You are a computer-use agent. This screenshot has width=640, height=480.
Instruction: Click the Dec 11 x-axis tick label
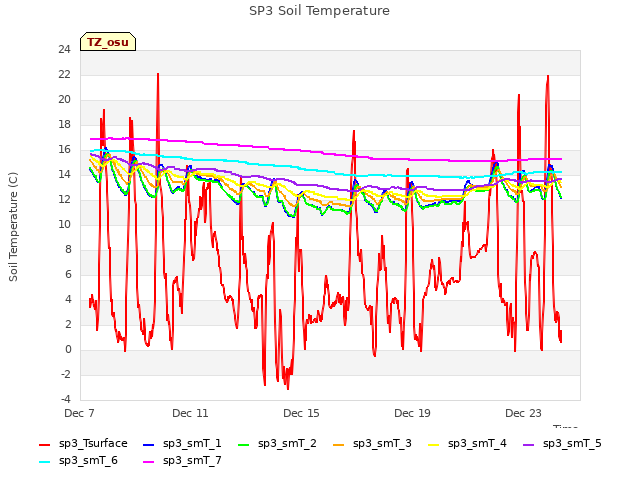point(190,413)
